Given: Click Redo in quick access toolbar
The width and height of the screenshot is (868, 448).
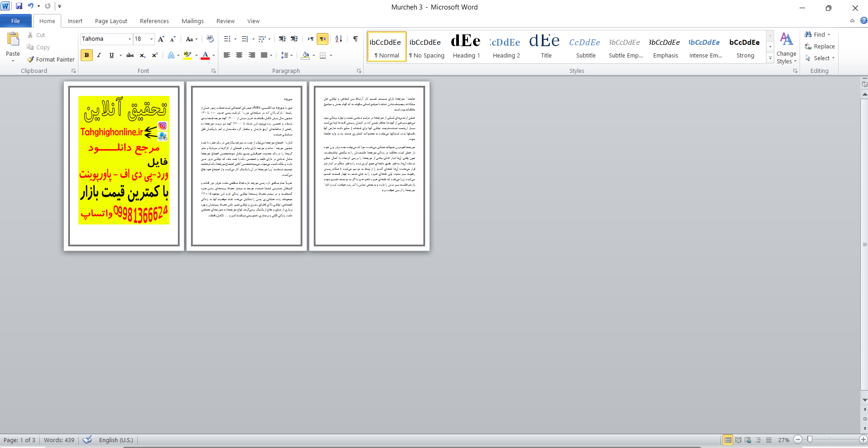Looking at the screenshot, I should (48, 6).
